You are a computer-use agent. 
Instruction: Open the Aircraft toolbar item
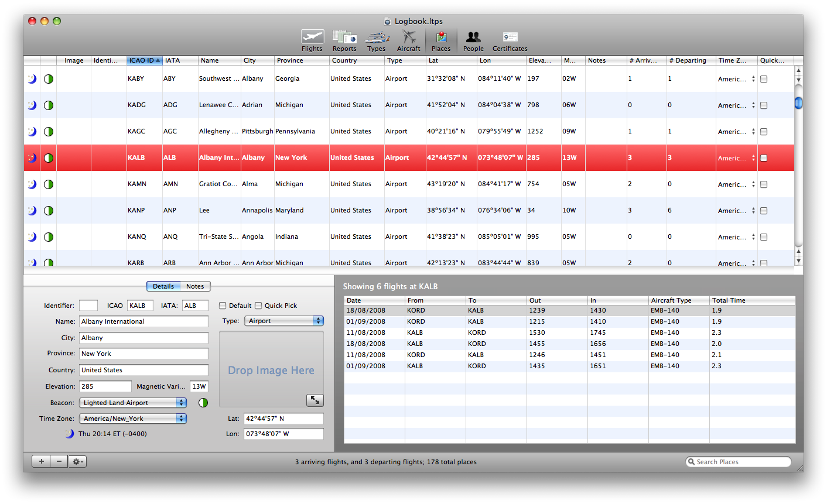pyautogui.click(x=409, y=41)
